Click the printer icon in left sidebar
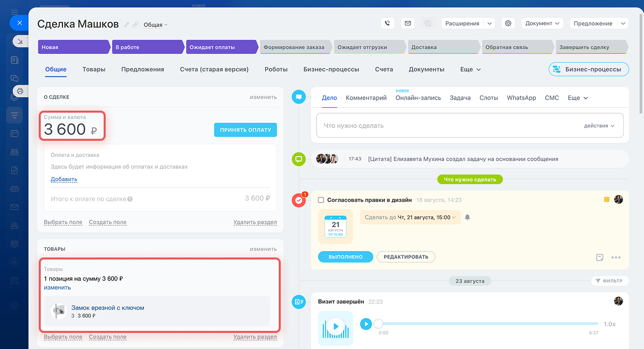 click(x=20, y=91)
